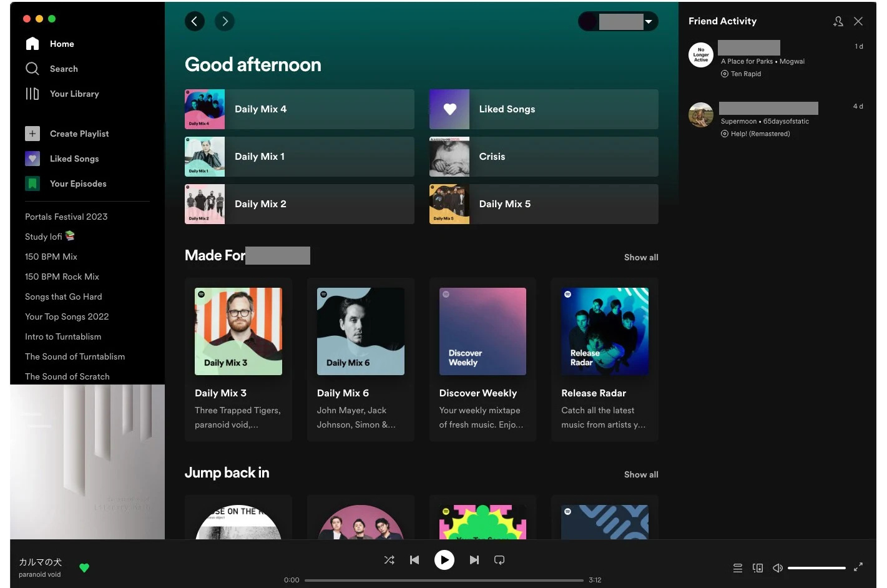Open the Daily Mix 4 shortcut
Screen dimensions: 887x588
click(x=300, y=109)
